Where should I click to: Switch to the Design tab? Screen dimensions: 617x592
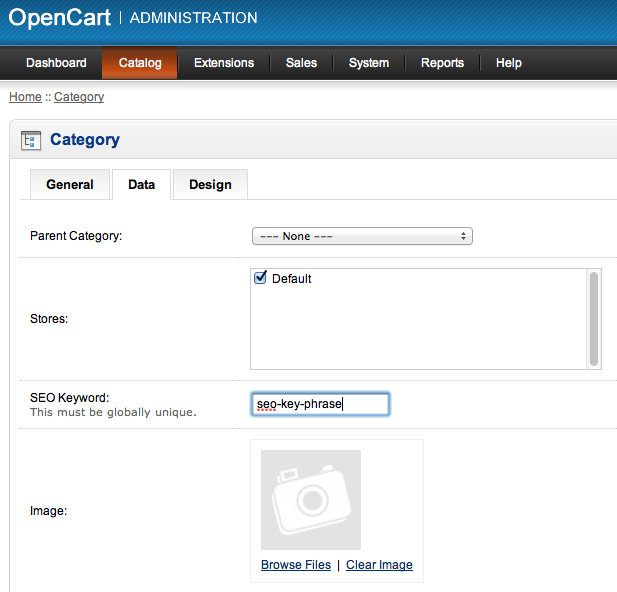[210, 185]
